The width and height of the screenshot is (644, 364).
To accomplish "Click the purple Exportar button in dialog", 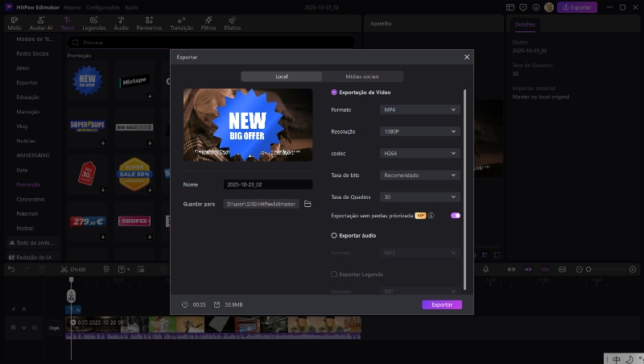I will tap(442, 305).
